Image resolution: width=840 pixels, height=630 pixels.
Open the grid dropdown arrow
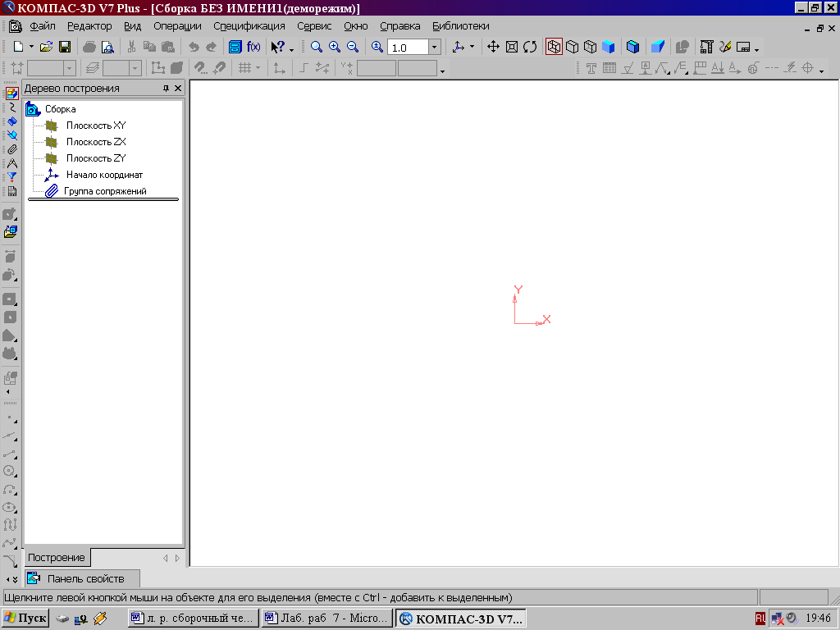pos(258,68)
